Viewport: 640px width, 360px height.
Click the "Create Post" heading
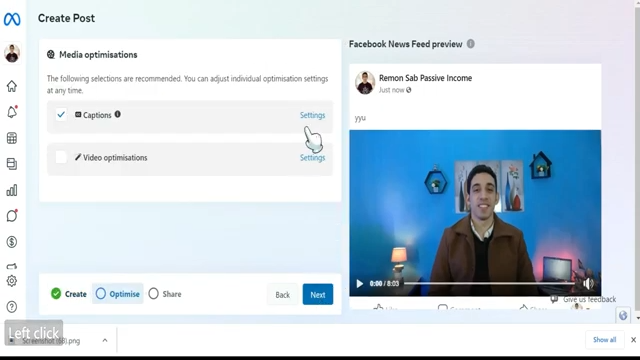coord(66,18)
